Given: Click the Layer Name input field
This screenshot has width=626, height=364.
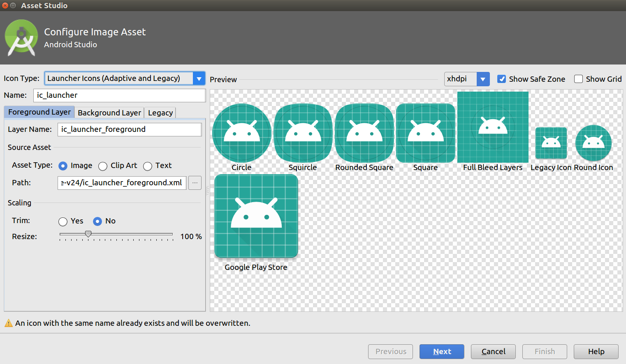Looking at the screenshot, I should pyautogui.click(x=130, y=129).
